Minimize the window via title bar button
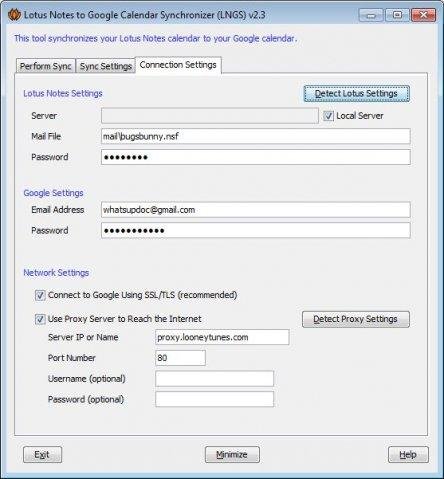This screenshot has height=479, width=444. pos(371,15)
